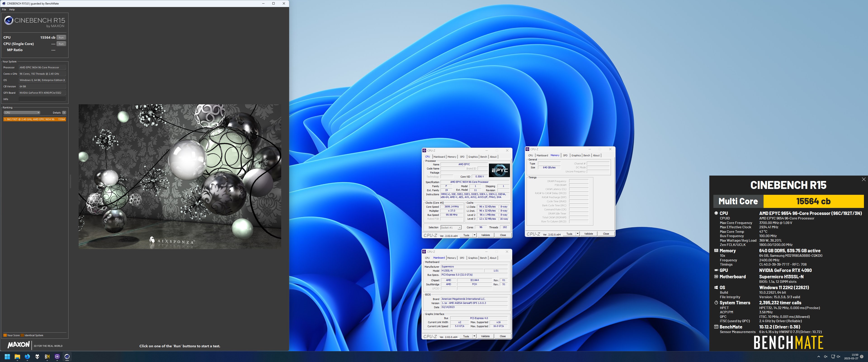Click the Motherboard section icon in BenchMate panel
The width and height of the screenshot is (868, 362).
[x=716, y=277]
